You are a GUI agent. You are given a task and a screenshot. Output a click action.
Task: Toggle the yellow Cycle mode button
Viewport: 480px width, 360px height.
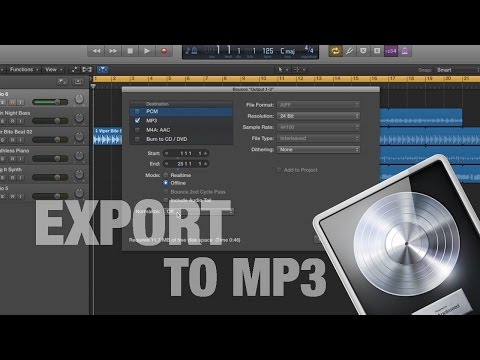tap(335, 51)
